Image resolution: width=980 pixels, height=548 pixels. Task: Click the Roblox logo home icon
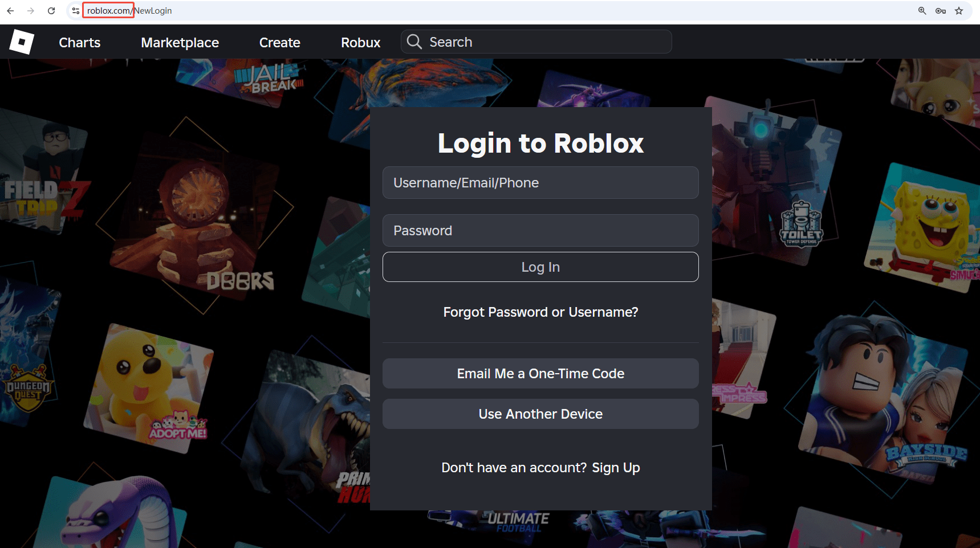(22, 42)
